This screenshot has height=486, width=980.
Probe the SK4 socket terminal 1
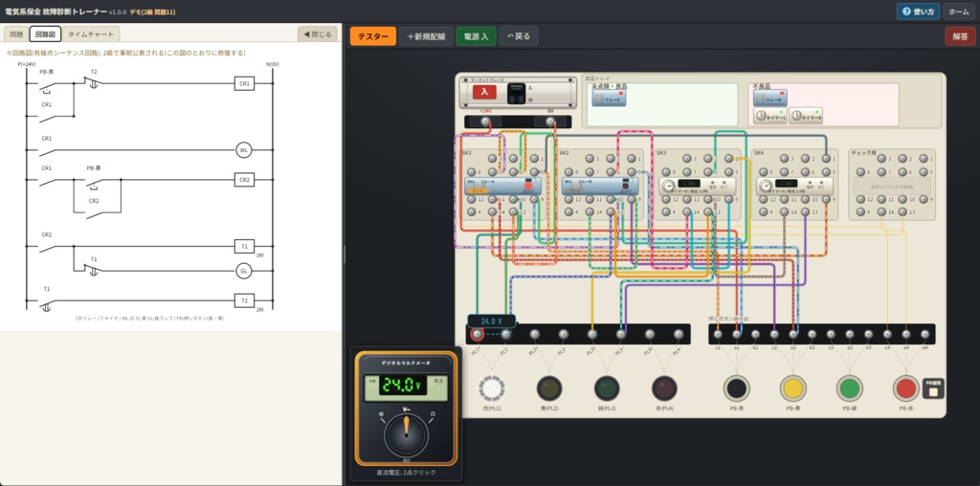tap(826, 159)
